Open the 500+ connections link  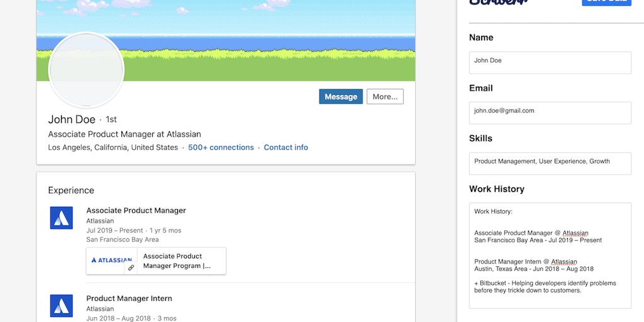221,147
